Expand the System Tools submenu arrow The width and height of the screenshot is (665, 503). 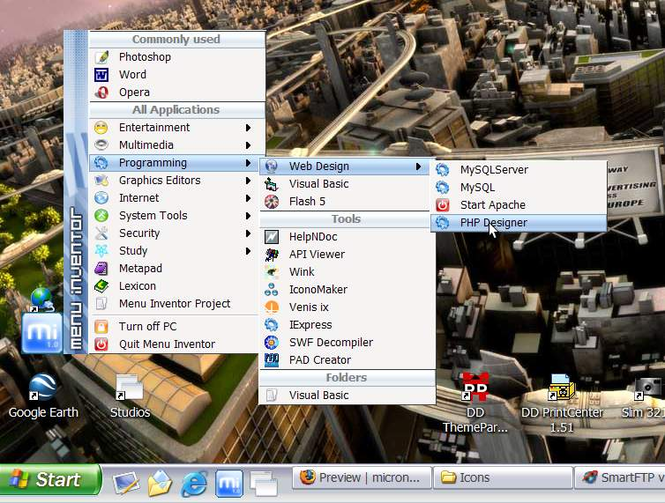coord(248,215)
